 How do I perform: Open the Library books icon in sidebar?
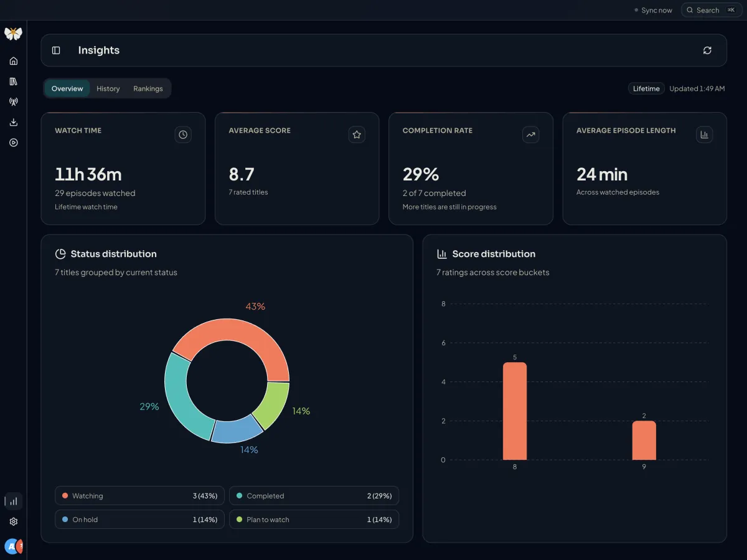coord(14,82)
